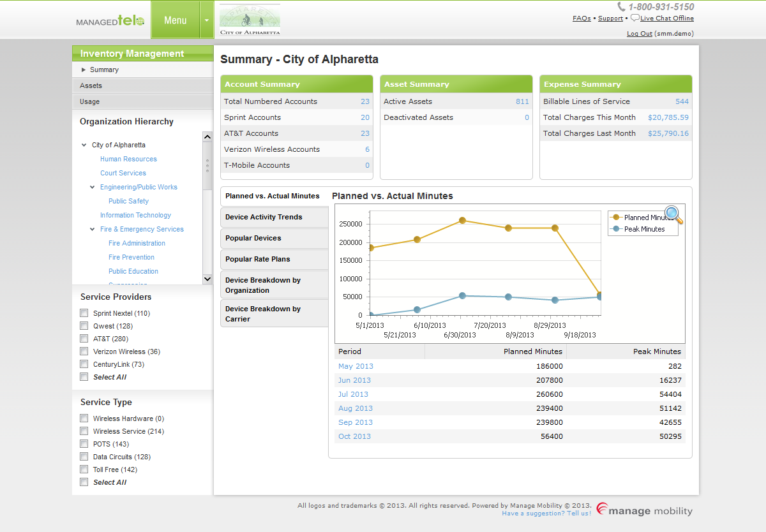
Task: Open the Jul 2013 period link
Action: (x=353, y=394)
